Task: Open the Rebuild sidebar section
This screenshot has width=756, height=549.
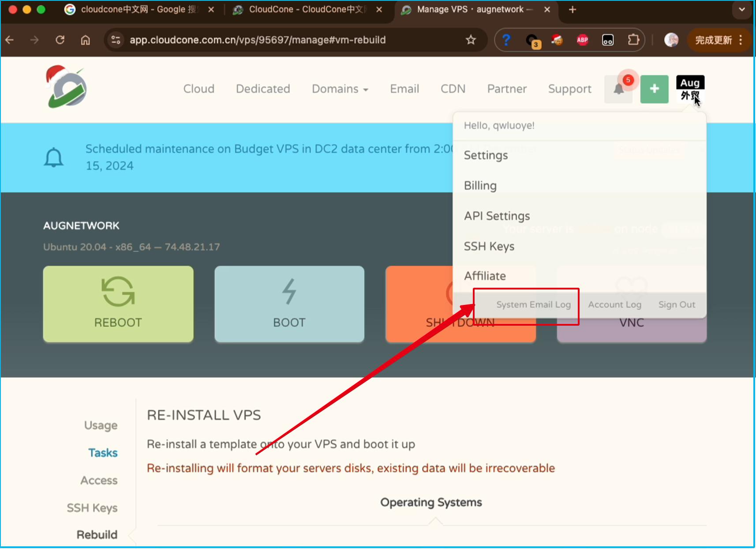Action: (x=97, y=535)
